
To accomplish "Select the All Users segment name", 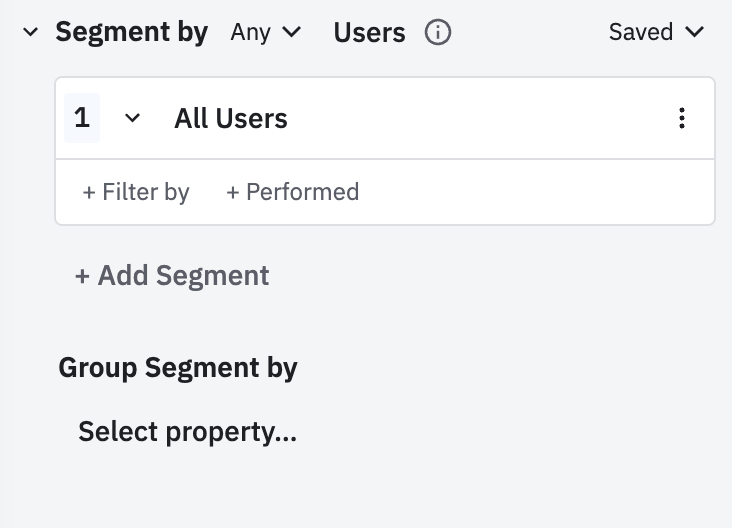I will tap(231, 118).
